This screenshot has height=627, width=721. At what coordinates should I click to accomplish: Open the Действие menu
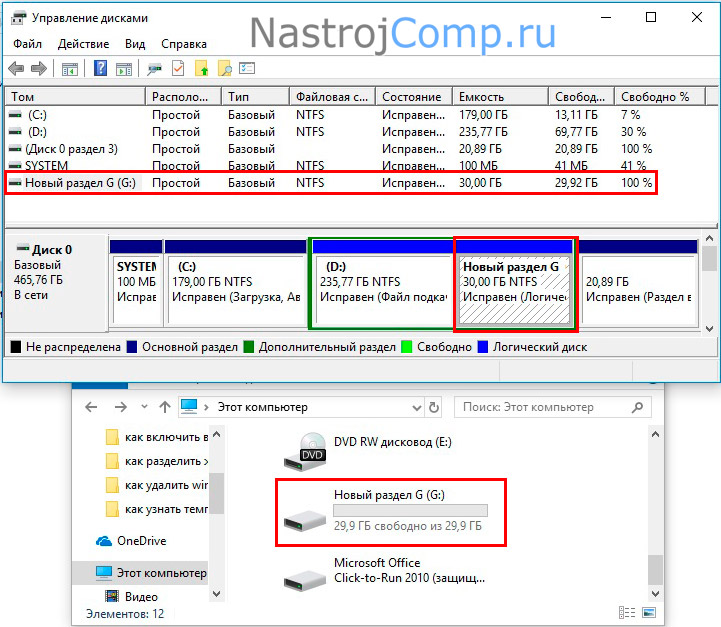click(x=83, y=44)
